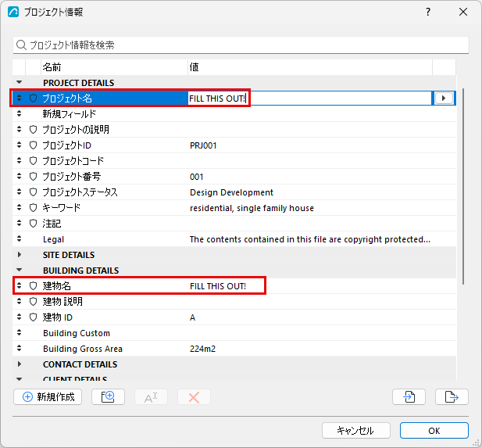Screen dimensions: 482x448
Task: Click the shield icon on the プロジェクトID row
Action: pos(33,145)
